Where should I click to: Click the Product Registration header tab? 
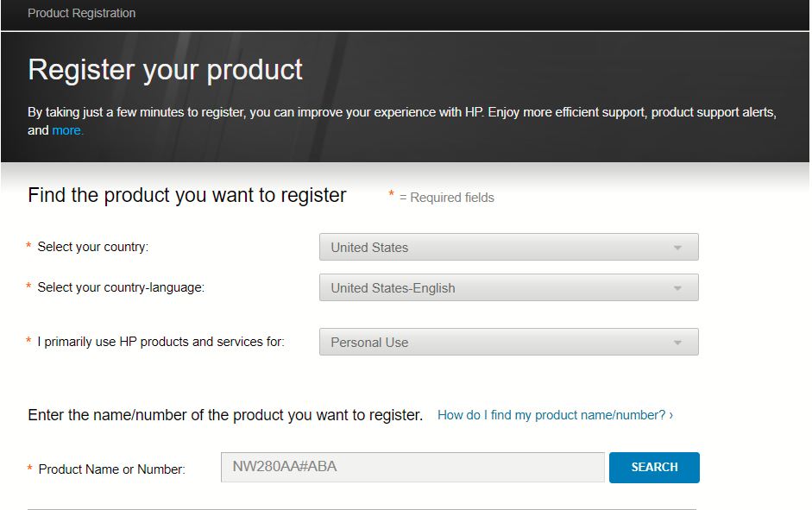(81, 13)
